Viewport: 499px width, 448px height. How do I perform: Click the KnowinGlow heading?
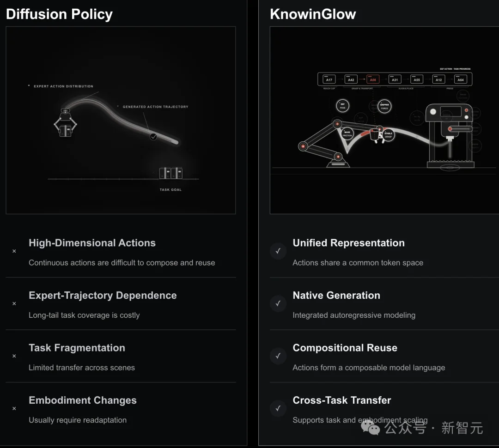pos(313,14)
